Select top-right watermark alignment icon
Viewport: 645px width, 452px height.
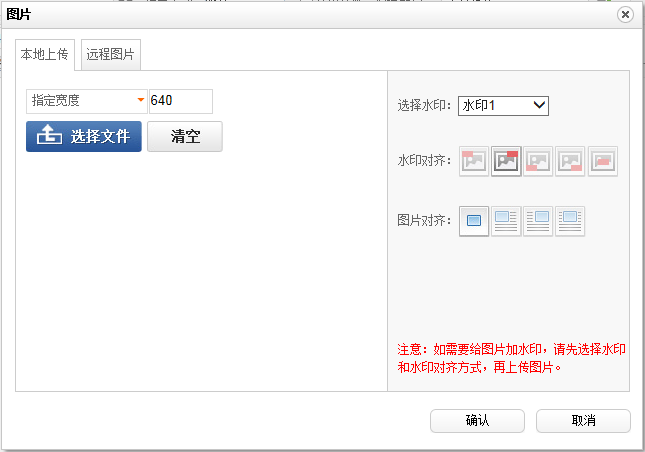click(506, 161)
